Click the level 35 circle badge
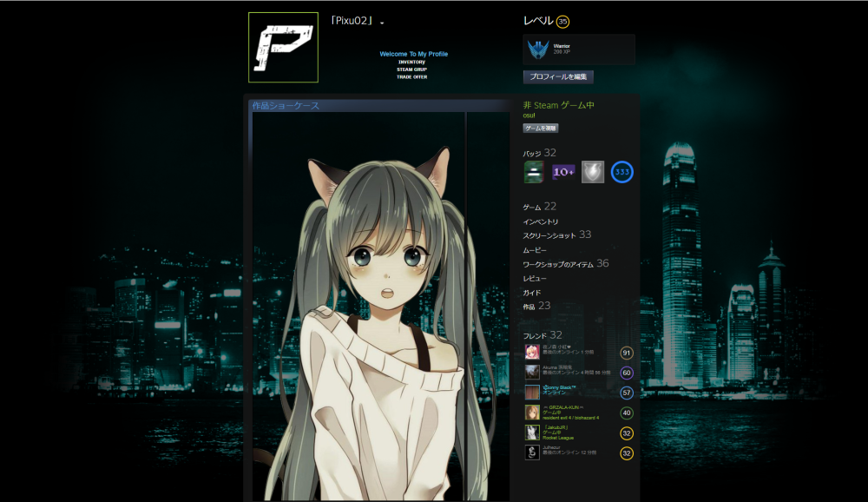This screenshot has width=868, height=502. point(562,22)
